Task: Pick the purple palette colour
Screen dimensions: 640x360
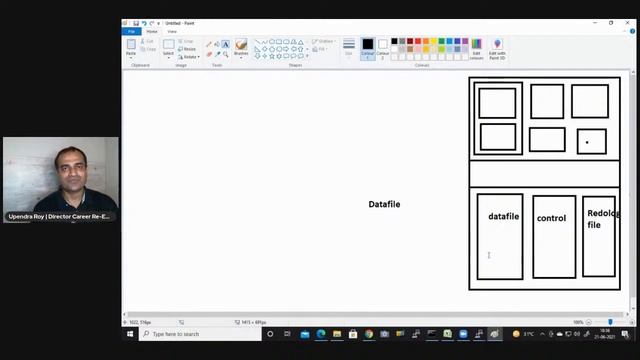Action: pyautogui.click(x=465, y=41)
